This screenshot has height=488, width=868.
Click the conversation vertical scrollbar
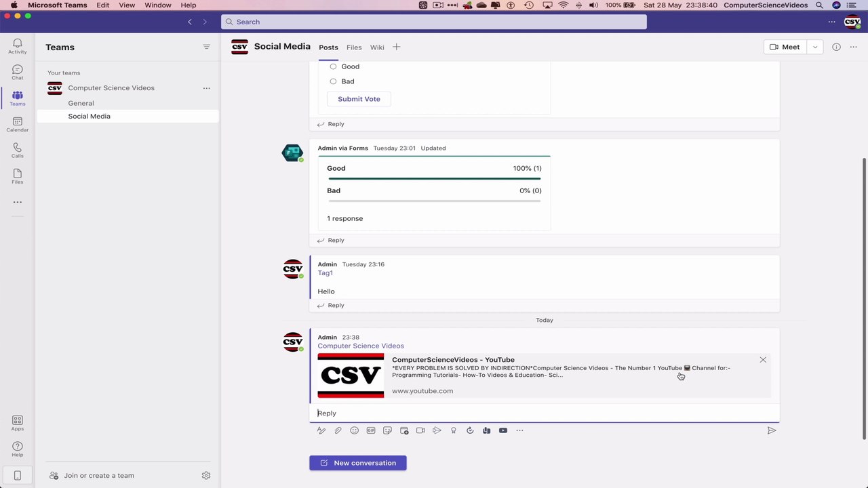864,298
